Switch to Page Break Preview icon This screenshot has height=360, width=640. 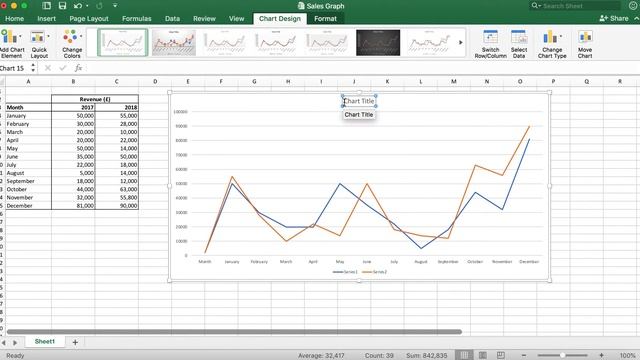click(501, 356)
